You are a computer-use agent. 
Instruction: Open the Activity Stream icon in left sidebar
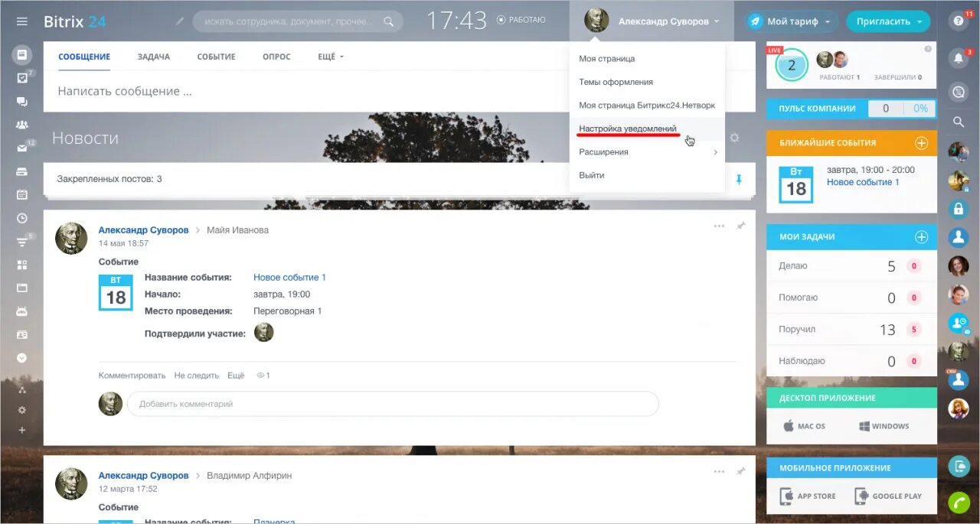22,55
